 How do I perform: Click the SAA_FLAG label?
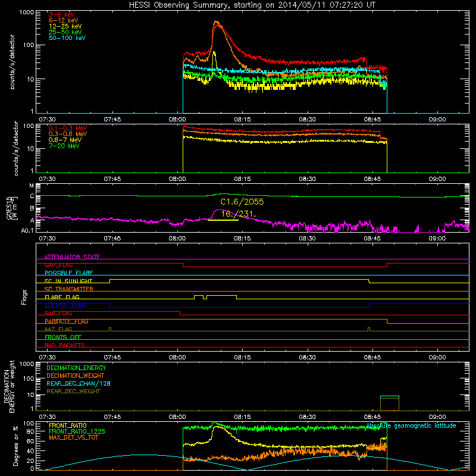58,314
